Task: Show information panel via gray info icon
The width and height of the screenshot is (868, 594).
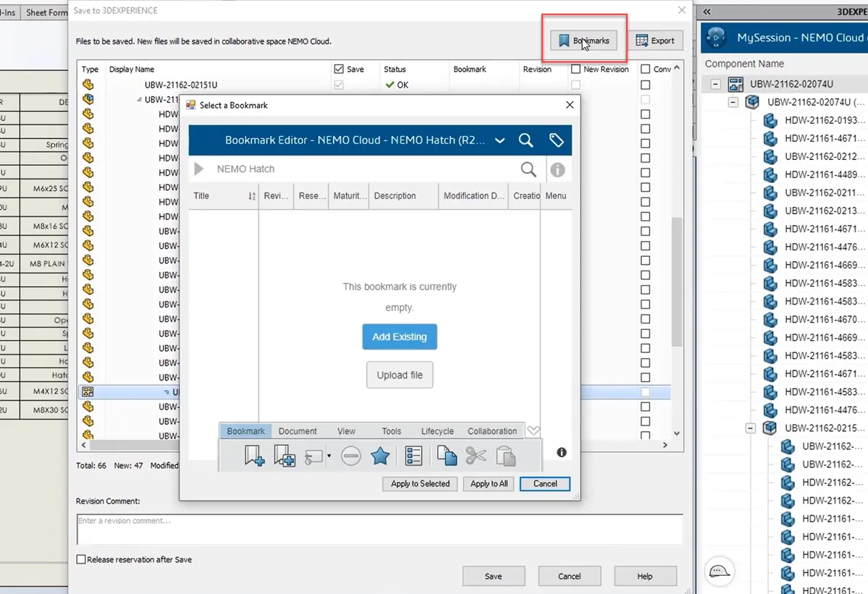Action: click(557, 170)
